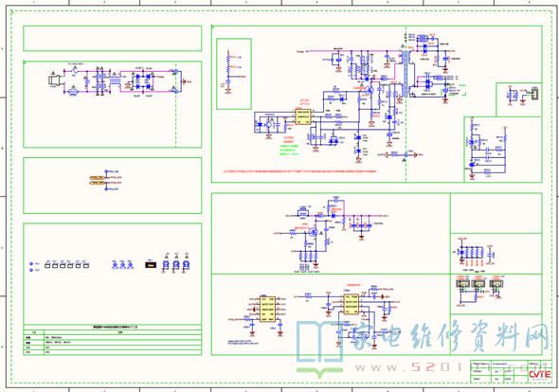Click the revision table header row at bottom left
This screenshot has height=392, width=559.
tap(113, 327)
